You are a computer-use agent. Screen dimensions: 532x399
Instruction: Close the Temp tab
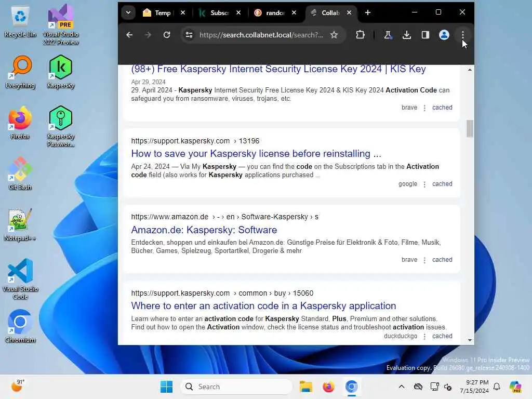(183, 12)
